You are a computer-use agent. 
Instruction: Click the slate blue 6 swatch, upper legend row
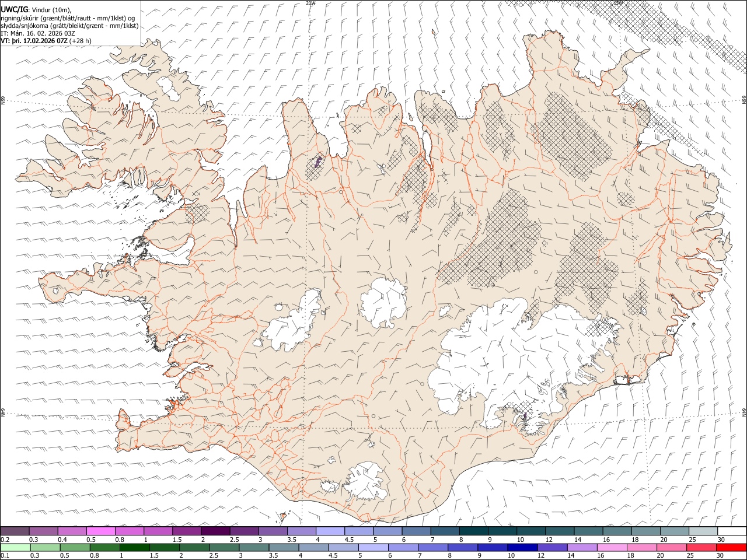point(416,531)
